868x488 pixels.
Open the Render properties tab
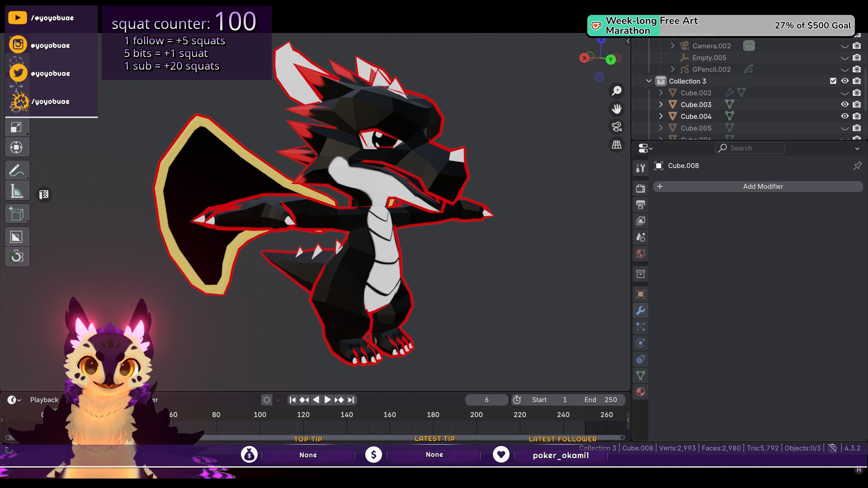641,188
